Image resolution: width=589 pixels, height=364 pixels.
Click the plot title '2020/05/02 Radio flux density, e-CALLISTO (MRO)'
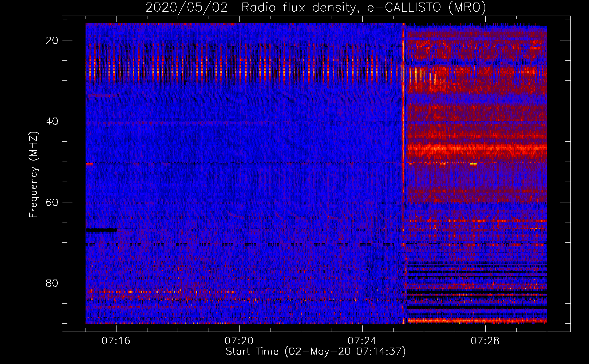click(x=316, y=7)
